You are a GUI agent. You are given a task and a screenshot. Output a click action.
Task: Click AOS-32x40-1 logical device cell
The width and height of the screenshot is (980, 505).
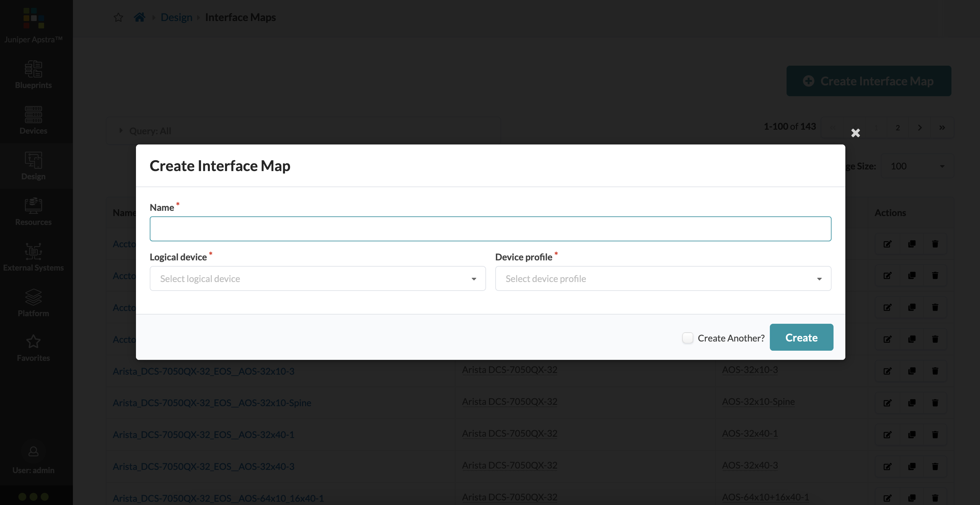tap(750, 433)
